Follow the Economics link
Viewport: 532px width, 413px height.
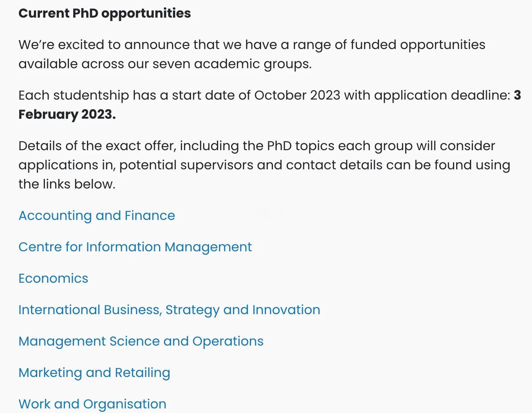(53, 279)
